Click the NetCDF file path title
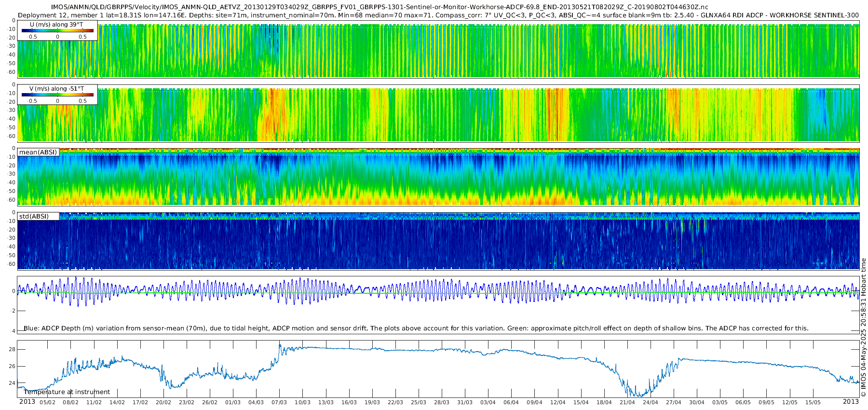Image resolution: width=868 pixels, height=410 pixels. click(380, 7)
